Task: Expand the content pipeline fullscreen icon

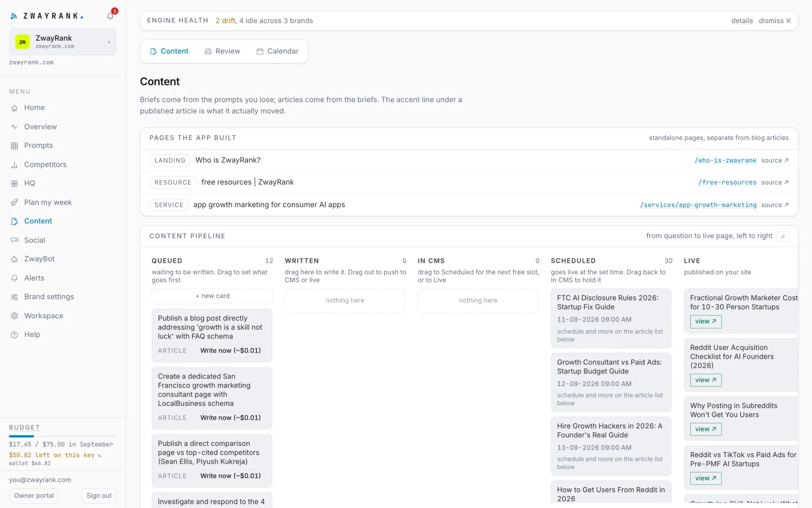Action: [783, 236]
